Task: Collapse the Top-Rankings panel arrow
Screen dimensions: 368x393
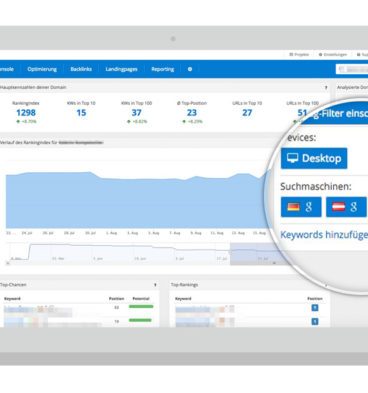Action: [326, 285]
